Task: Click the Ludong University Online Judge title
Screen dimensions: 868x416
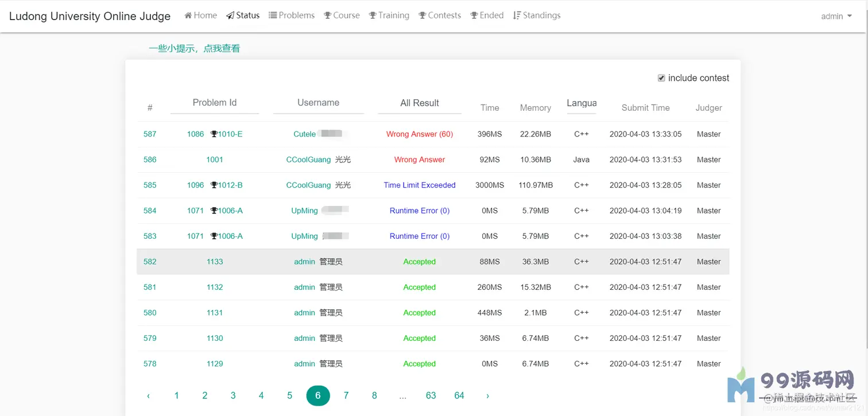Action: tap(90, 16)
